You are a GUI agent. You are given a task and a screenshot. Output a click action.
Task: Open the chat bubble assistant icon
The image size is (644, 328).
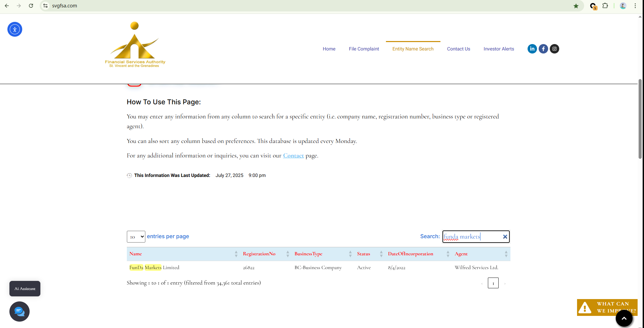20,312
